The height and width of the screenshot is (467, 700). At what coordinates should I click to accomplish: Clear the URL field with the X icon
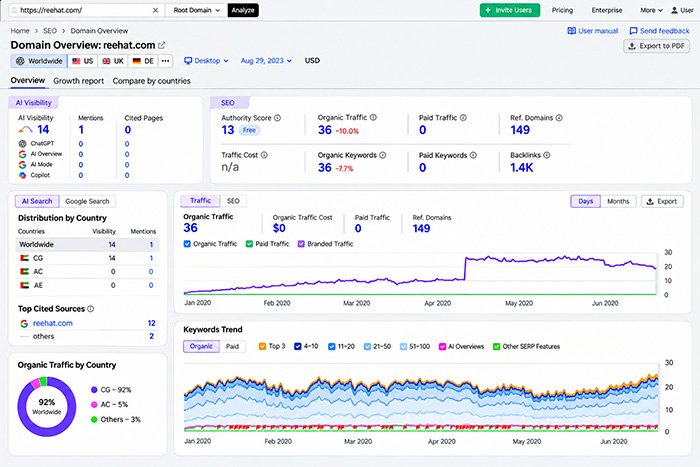pos(155,10)
